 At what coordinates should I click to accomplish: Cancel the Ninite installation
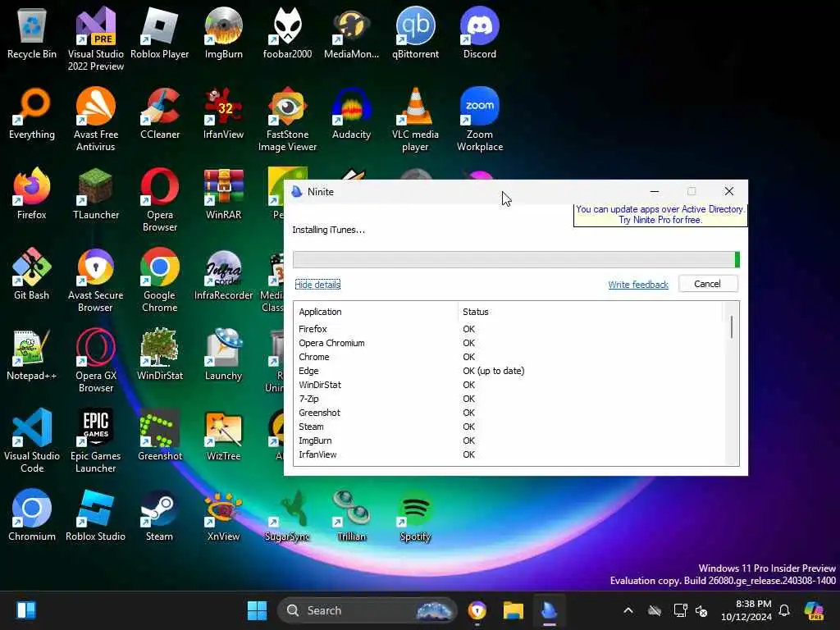pyautogui.click(x=708, y=284)
